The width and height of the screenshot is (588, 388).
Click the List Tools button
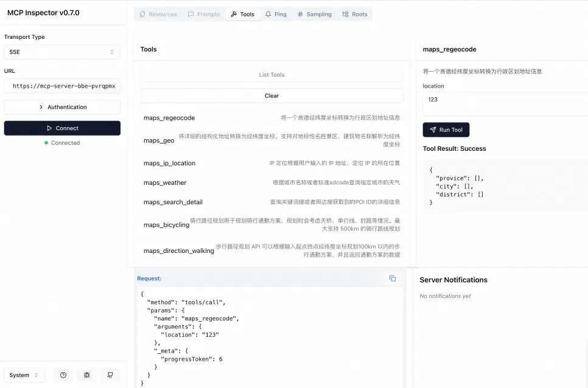coord(271,74)
